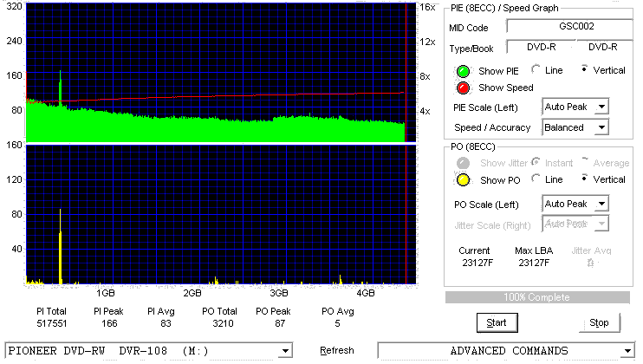Click the Show PIE label

[x=498, y=71]
